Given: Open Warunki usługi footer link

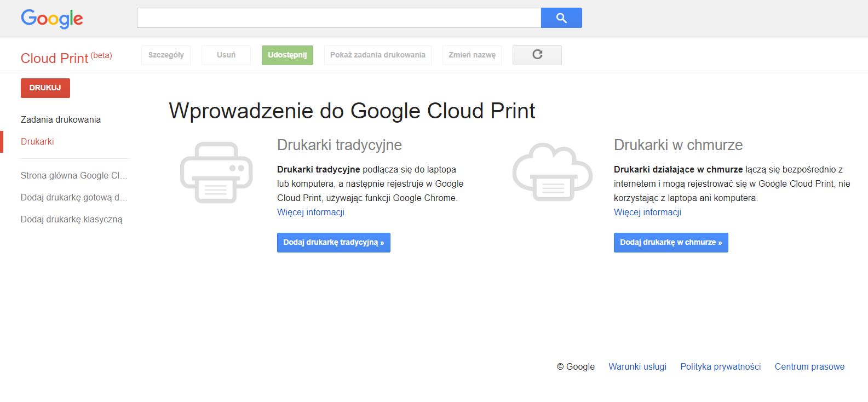Looking at the screenshot, I should click(637, 366).
